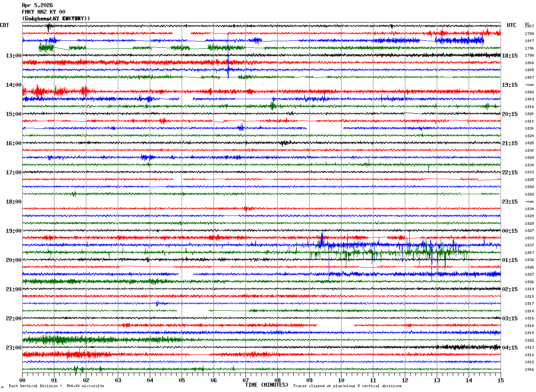
Task: Select the 20:15 UTC time label
Action: click(x=510, y=114)
